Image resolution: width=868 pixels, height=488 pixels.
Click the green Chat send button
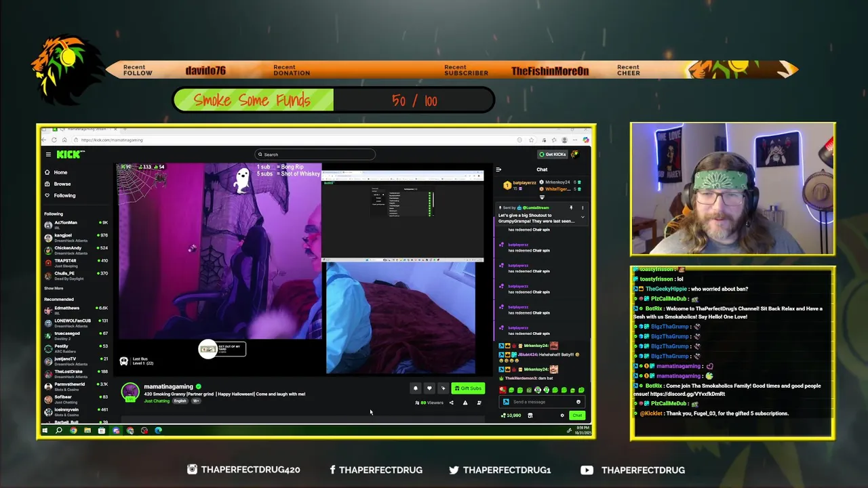coord(577,415)
